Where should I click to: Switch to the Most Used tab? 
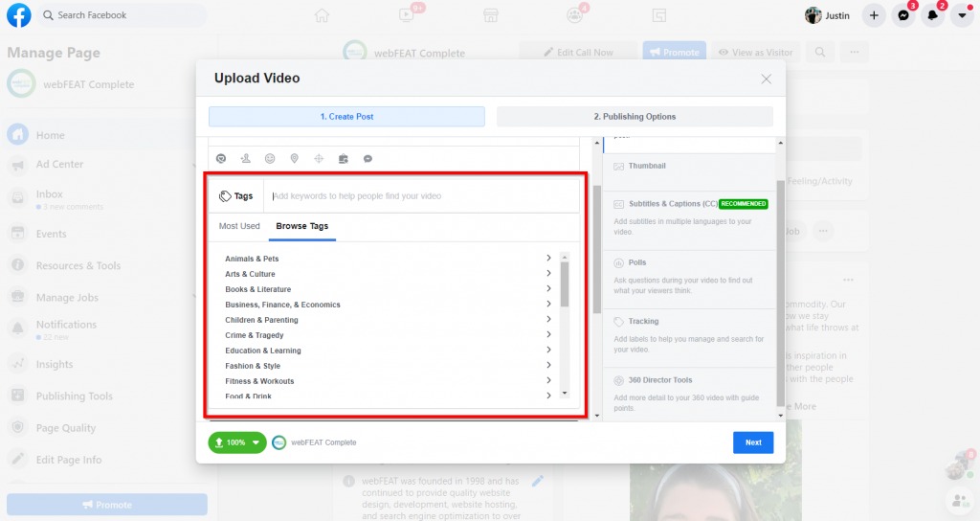239,226
